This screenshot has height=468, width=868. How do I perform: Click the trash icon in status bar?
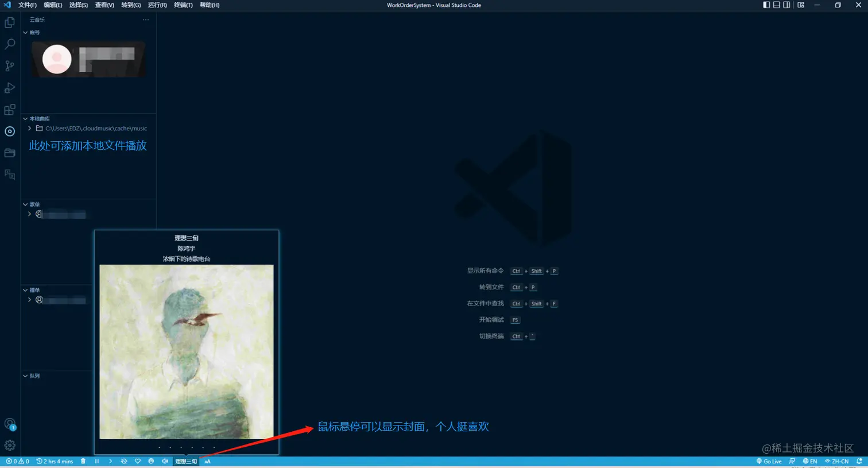(x=83, y=461)
